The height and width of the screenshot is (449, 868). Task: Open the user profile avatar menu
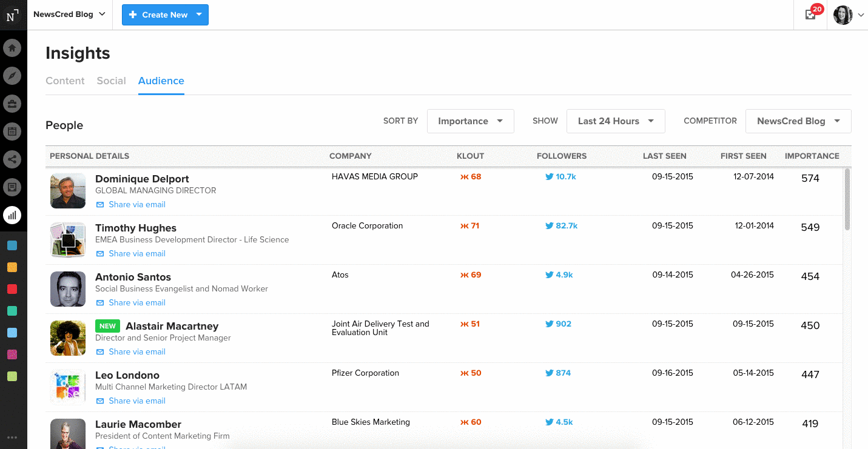pyautogui.click(x=849, y=15)
